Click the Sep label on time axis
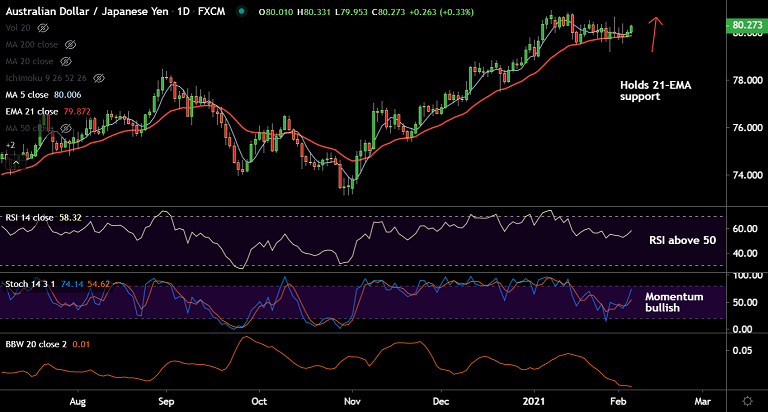Viewport: 768px width, 412px height. click(166, 401)
